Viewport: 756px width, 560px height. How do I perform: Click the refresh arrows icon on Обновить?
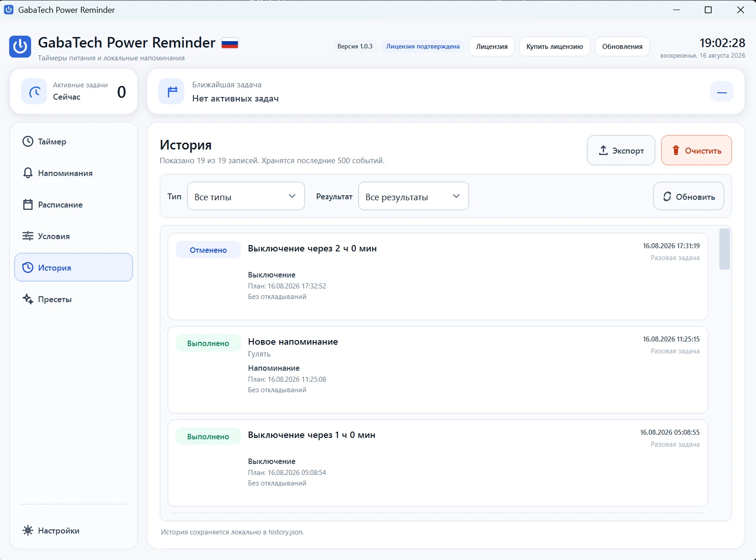click(667, 196)
